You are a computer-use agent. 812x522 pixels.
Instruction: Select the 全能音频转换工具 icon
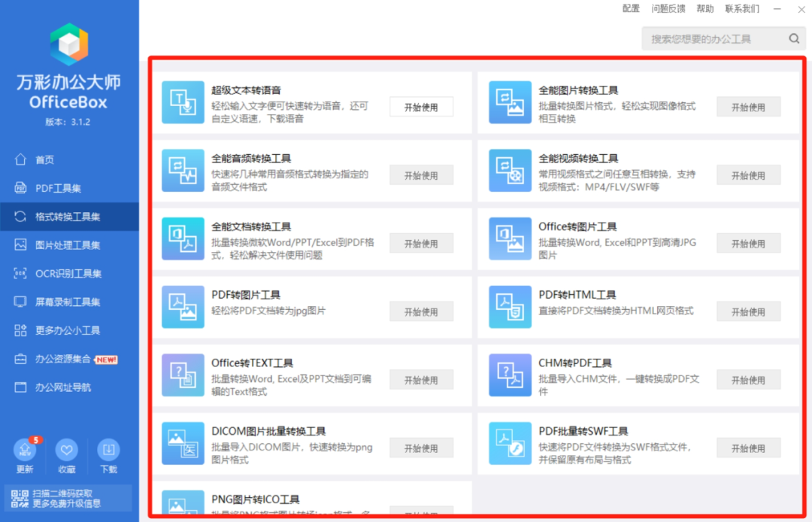pyautogui.click(x=183, y=171)
